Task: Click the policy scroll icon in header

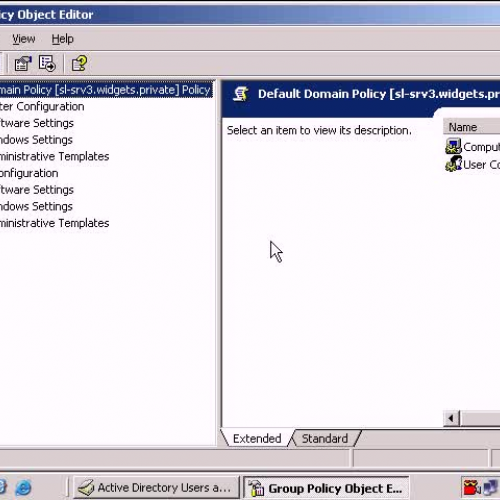Action: [241, 94]
